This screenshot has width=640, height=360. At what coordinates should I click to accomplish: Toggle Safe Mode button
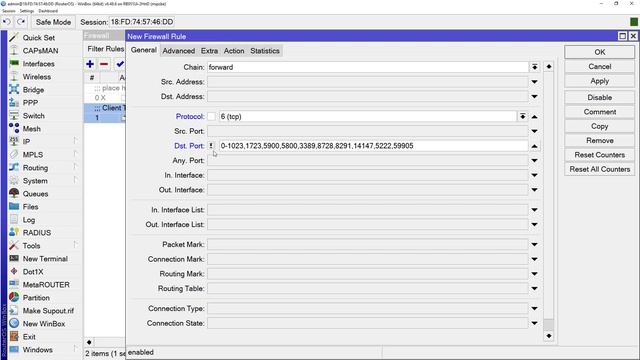[x=53, y=22]
